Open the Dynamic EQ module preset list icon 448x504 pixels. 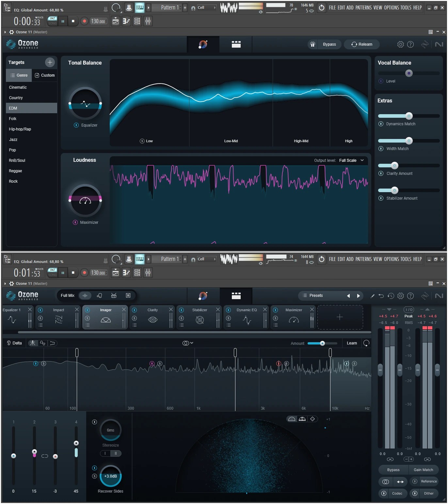229,325
